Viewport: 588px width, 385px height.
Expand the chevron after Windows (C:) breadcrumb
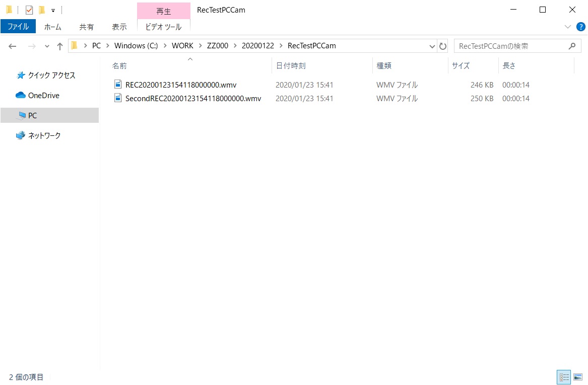(x=165, y=46)
